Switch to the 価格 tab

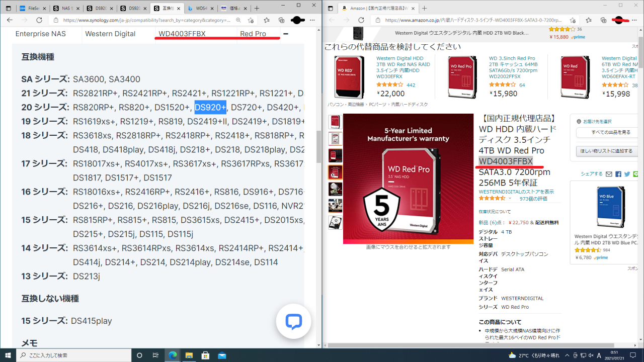[x=233, y=9]
